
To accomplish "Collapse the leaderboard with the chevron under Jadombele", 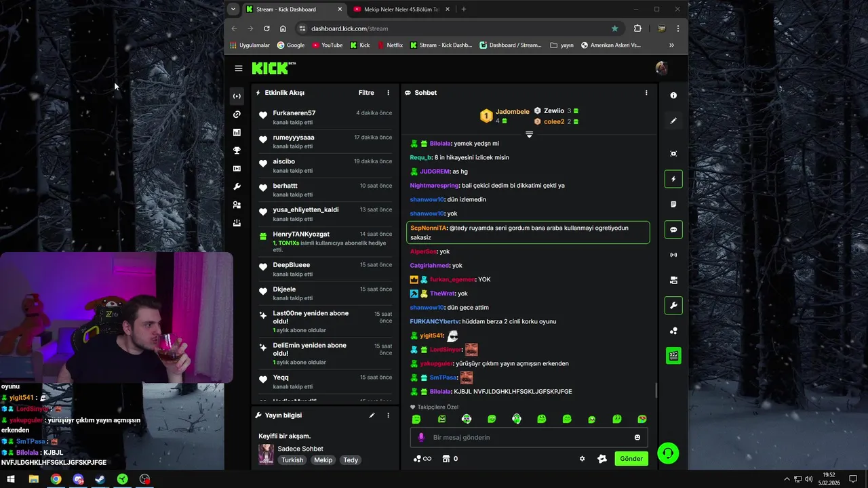I will [x=529, y=134].
